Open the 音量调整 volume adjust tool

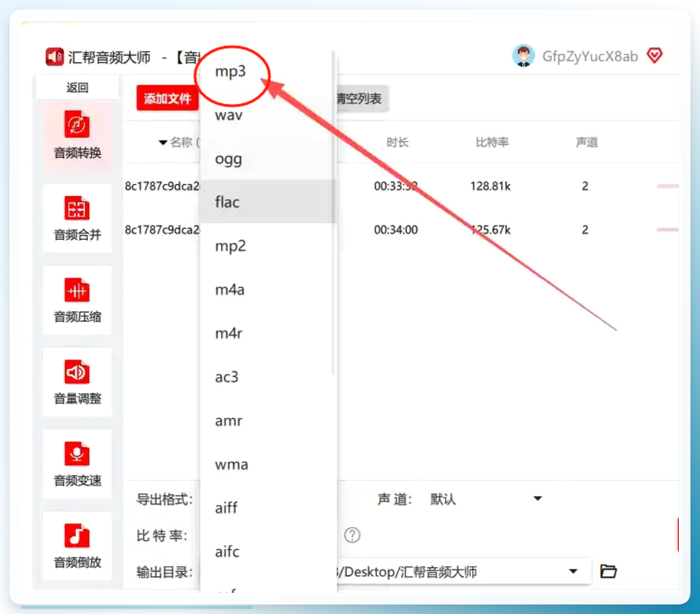(x=77, y=382)
